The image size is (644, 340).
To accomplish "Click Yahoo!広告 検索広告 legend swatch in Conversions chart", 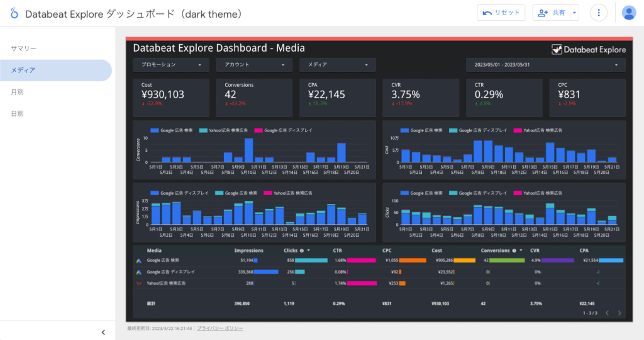I will click(x=203, y=130).
